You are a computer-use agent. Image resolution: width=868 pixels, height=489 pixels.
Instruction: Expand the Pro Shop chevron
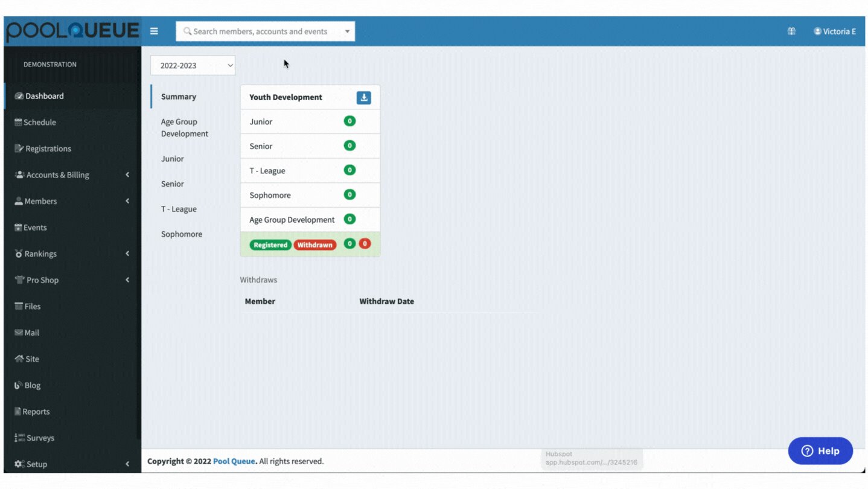click(x=127, y=280)
